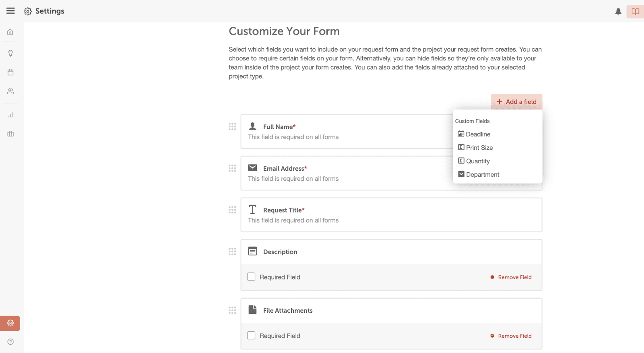Click the File Attachments field label
The image size is (644, 353).
tap(288, 311)
